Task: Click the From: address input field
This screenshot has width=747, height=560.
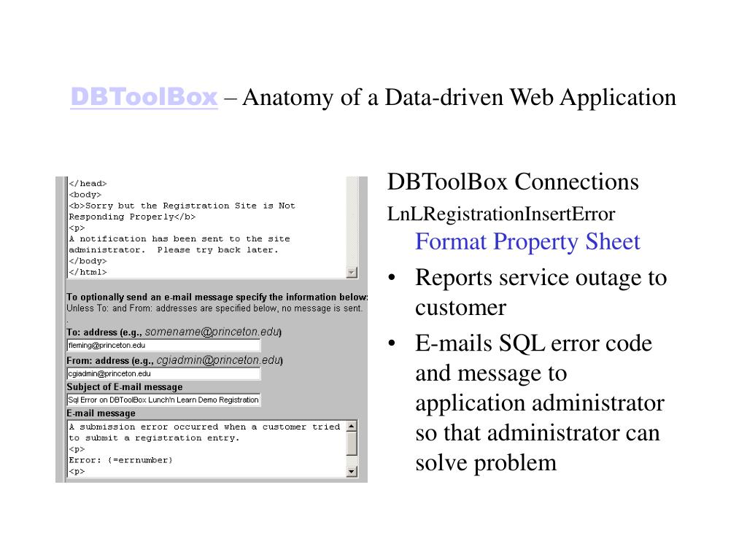Action: [x=164, y=373]
